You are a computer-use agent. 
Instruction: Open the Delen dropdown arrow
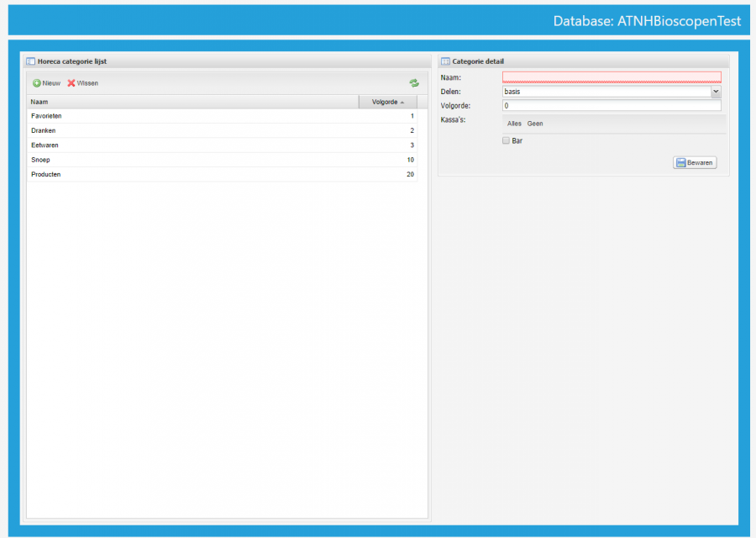[716, 91]
